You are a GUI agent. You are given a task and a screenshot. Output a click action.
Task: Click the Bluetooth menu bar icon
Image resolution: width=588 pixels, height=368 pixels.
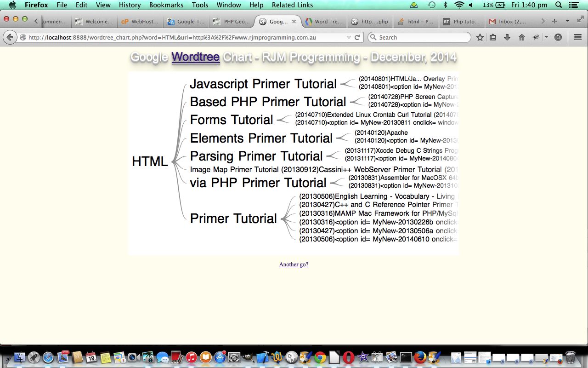(445, 5)
